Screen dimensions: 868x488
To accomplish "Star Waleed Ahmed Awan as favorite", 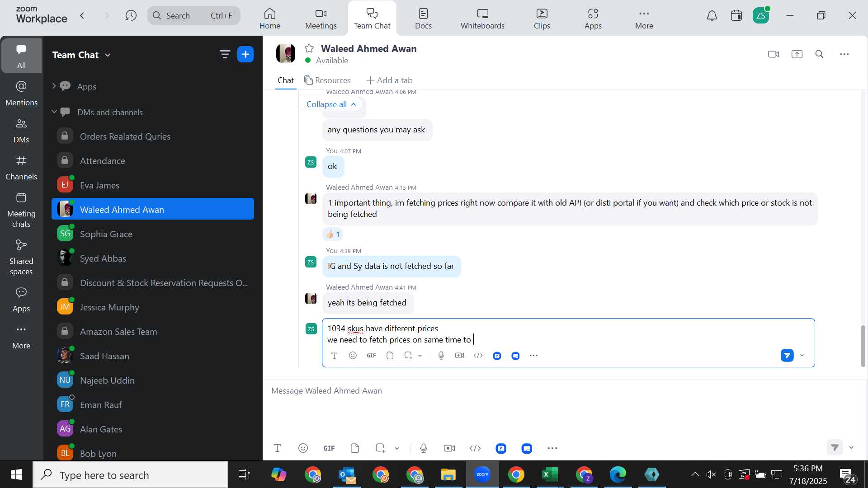I will coord(309,48).
